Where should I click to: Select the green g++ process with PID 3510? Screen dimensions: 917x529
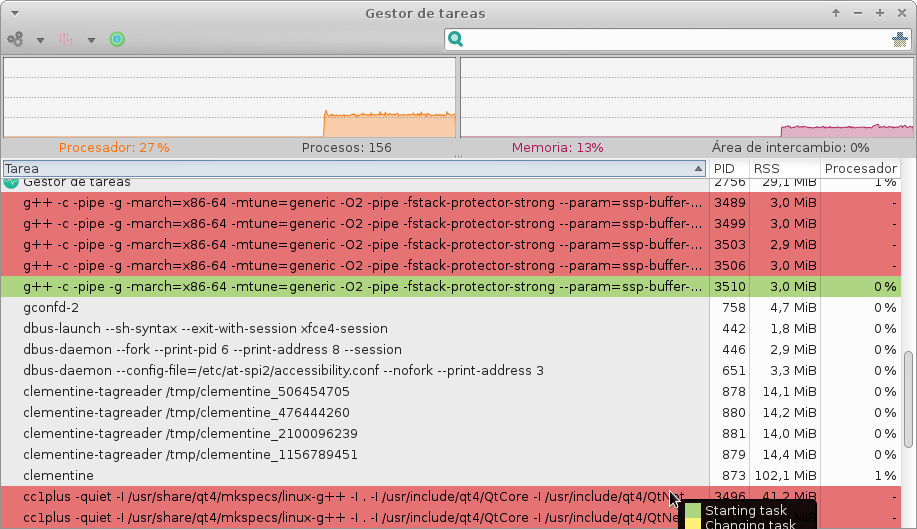(x=451, y=286)
